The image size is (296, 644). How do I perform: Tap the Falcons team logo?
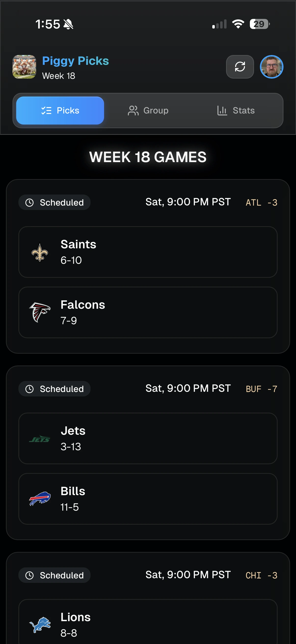(x=40, y=312)
